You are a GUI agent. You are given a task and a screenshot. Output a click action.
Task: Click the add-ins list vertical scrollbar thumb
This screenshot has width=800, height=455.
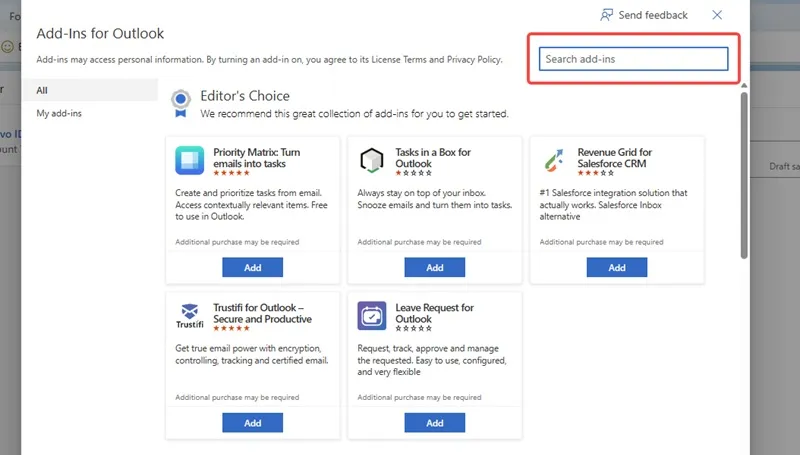(x=744, y=175)
